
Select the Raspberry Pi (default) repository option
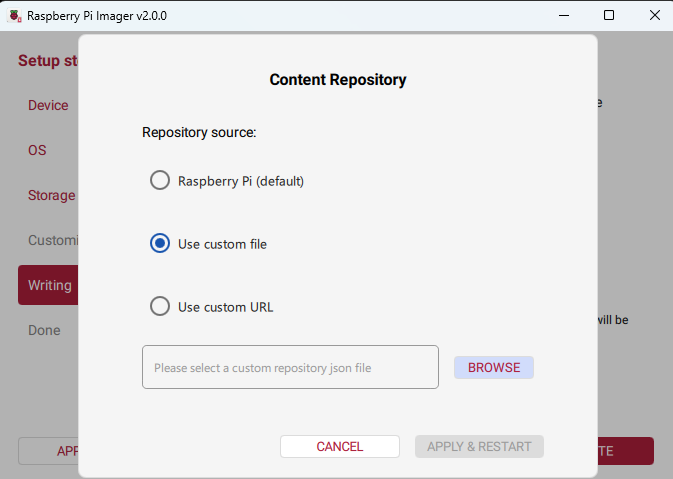tap(160, 181)
